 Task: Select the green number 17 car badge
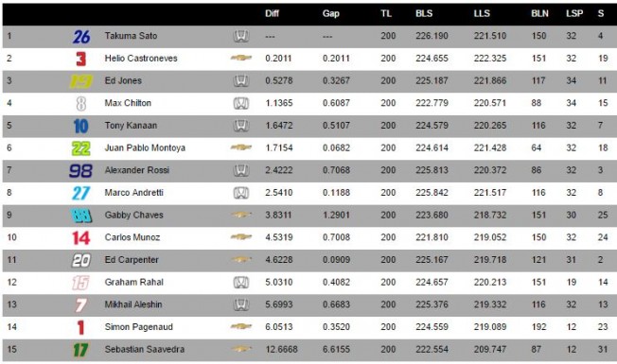[80, 350]
